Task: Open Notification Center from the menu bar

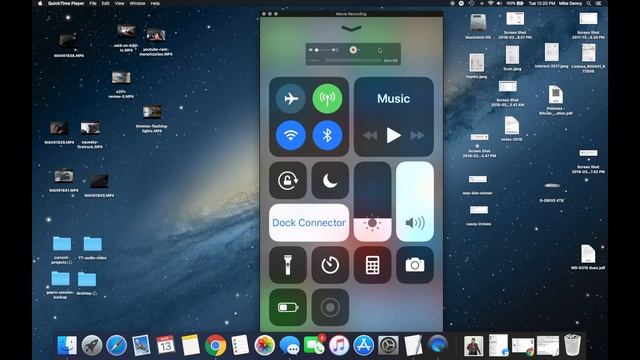Action: pos(598,3)
